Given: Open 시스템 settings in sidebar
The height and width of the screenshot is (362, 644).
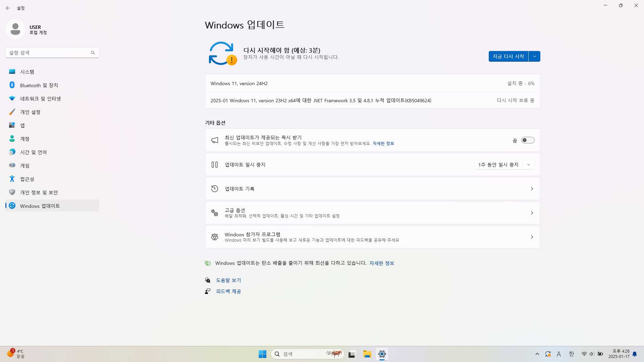Looking at the screenshot, I should point(52,72).
